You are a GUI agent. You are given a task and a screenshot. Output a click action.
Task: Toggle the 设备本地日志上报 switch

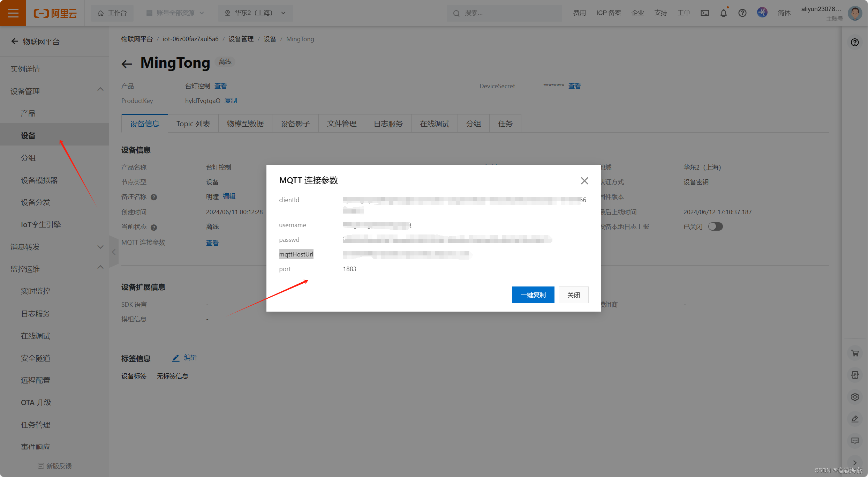(x=715, y=226)
